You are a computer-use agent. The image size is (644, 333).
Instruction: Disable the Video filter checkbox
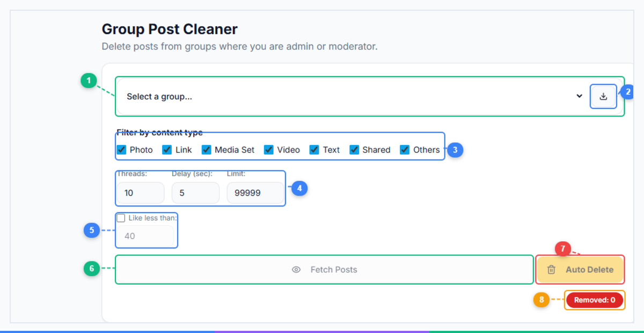pos(269,150)
